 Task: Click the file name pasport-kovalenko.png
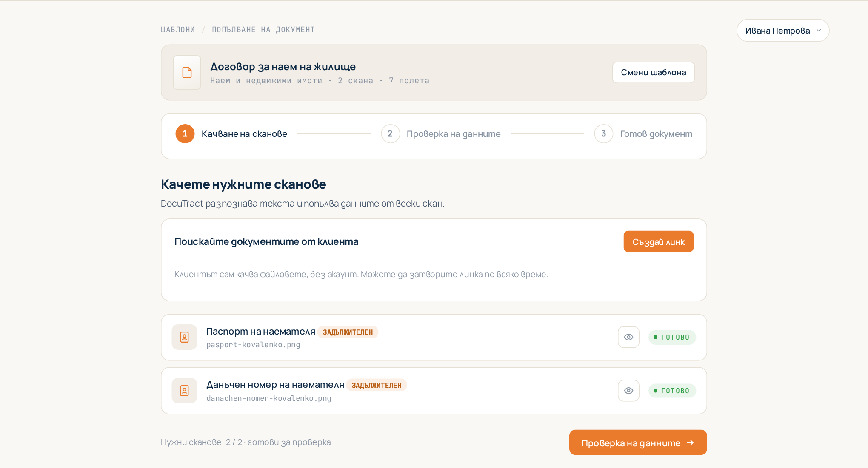pos(253,345)
